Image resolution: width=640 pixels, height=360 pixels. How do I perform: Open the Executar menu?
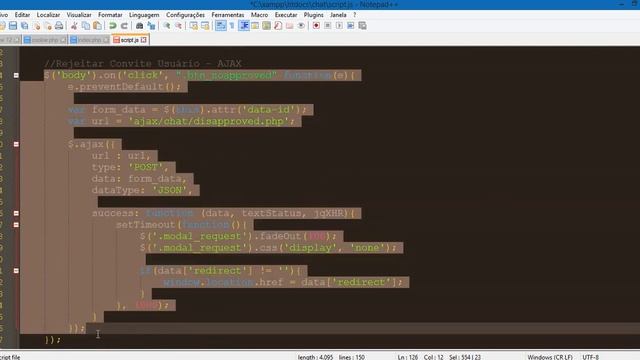[x=286, y=15]
